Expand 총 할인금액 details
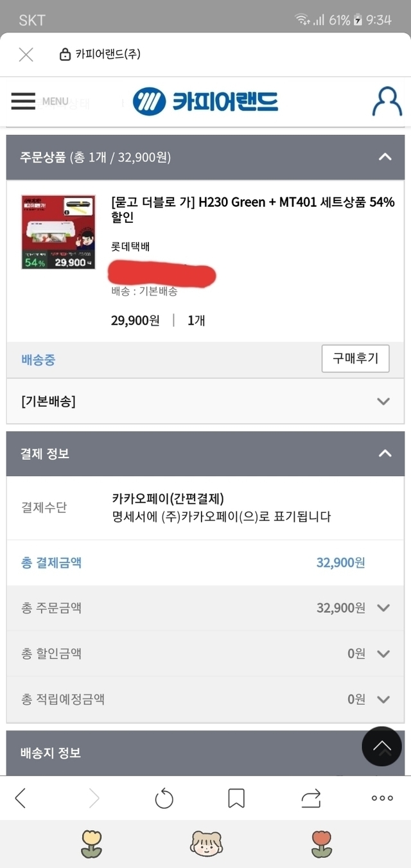 point(383,654)
